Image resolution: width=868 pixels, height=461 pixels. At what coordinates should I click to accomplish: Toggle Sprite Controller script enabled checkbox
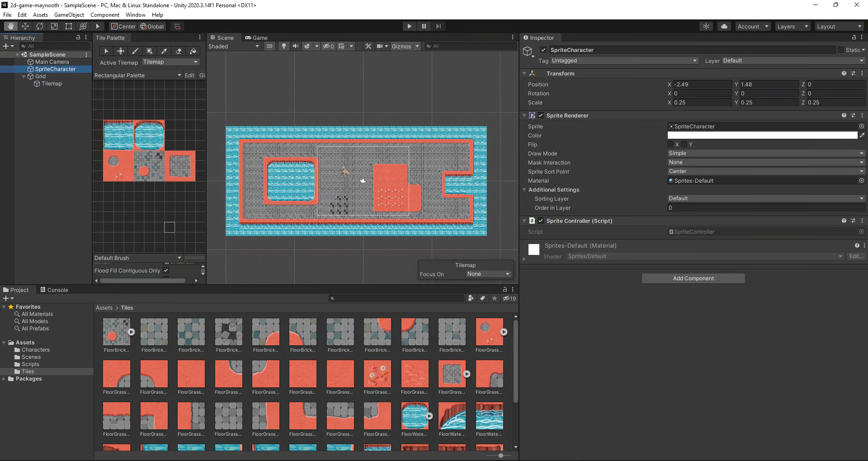541,221
